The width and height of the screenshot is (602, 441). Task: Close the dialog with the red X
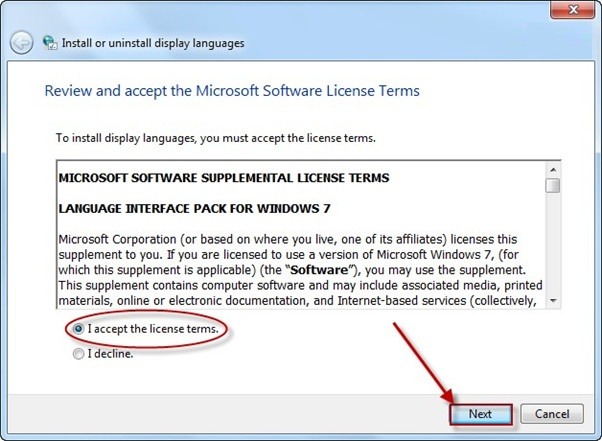click(573, 9)
